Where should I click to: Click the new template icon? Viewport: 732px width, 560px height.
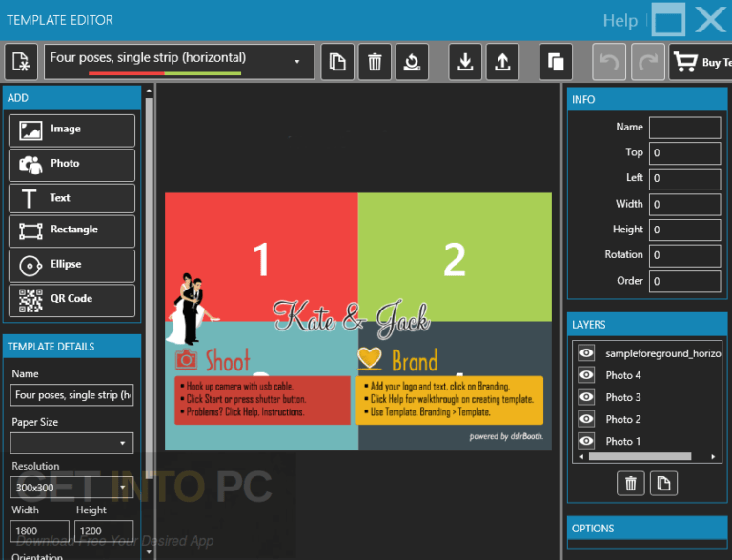[x=21, y=62]
